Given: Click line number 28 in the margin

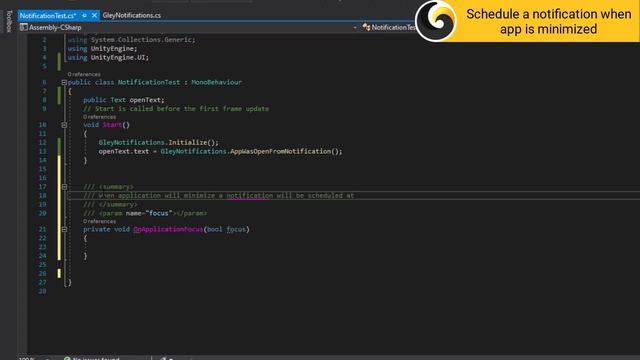Looking at the screenshot, I should click(x=42, y=291).
